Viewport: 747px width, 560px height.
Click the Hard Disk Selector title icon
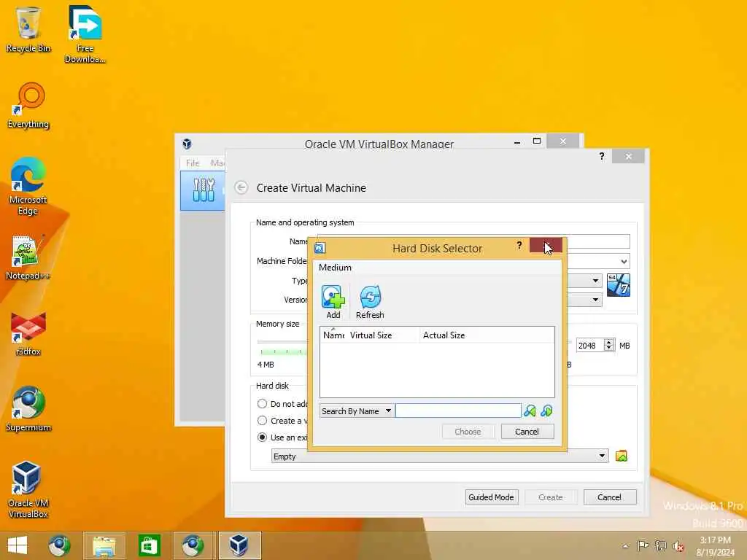pos(320,248)
